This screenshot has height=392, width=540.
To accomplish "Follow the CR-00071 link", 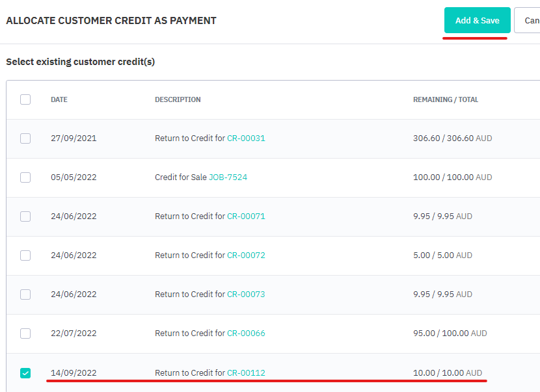I will point(246,216).
